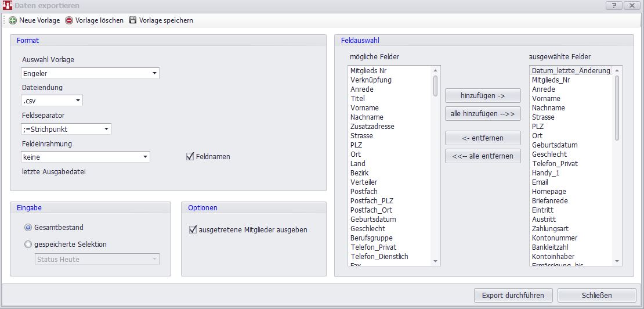The width and height of the screenshot is (644, 309).
Task: Click the application icon in title bar
Action: (x=8, y=5)
